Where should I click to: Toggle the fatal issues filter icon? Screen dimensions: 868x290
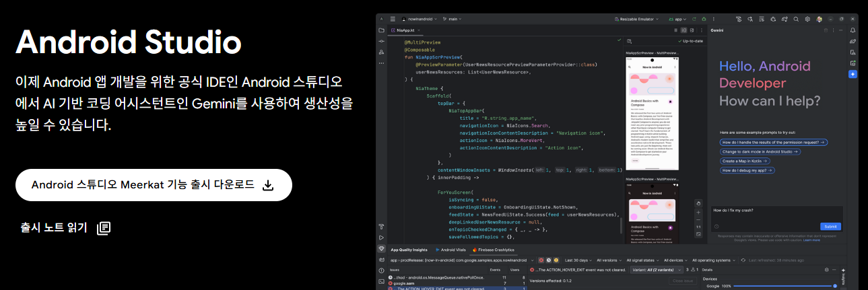[x=541, y=260]
